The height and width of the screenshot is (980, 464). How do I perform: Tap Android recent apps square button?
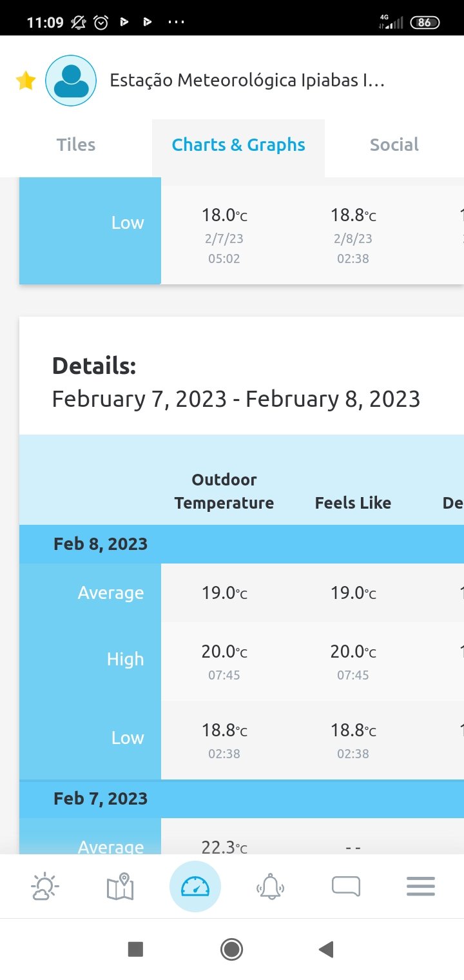135,949
